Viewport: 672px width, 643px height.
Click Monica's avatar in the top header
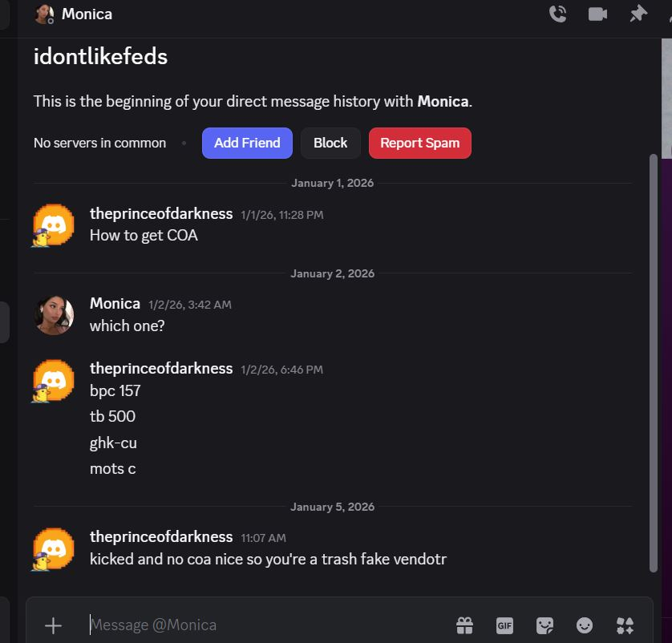pos(43,14)
